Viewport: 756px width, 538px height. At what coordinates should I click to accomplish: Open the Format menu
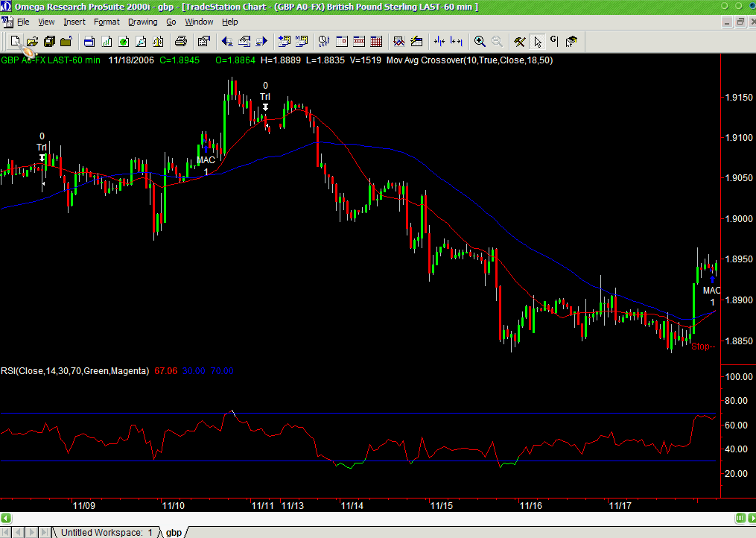107,22
